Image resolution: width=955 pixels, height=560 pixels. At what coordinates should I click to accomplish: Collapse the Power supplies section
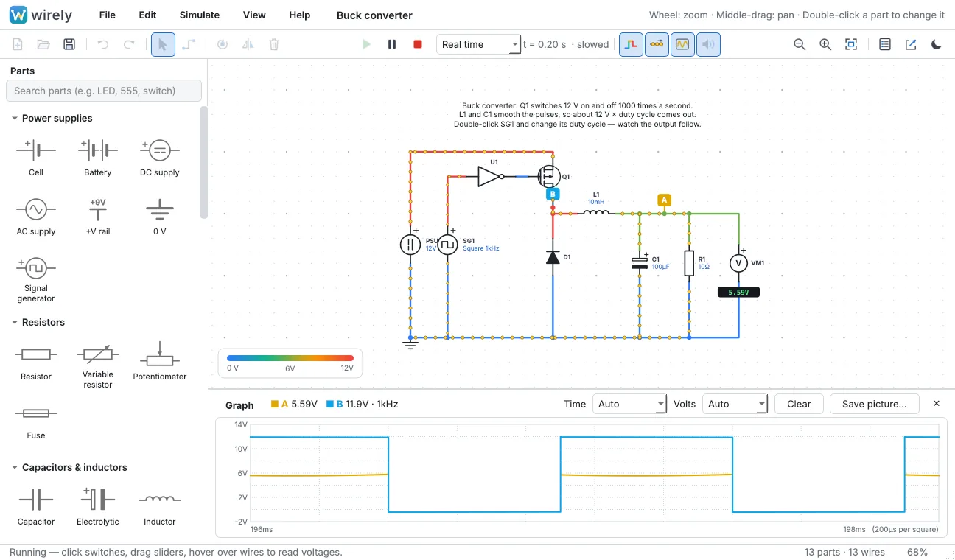(x=52, y=118)
